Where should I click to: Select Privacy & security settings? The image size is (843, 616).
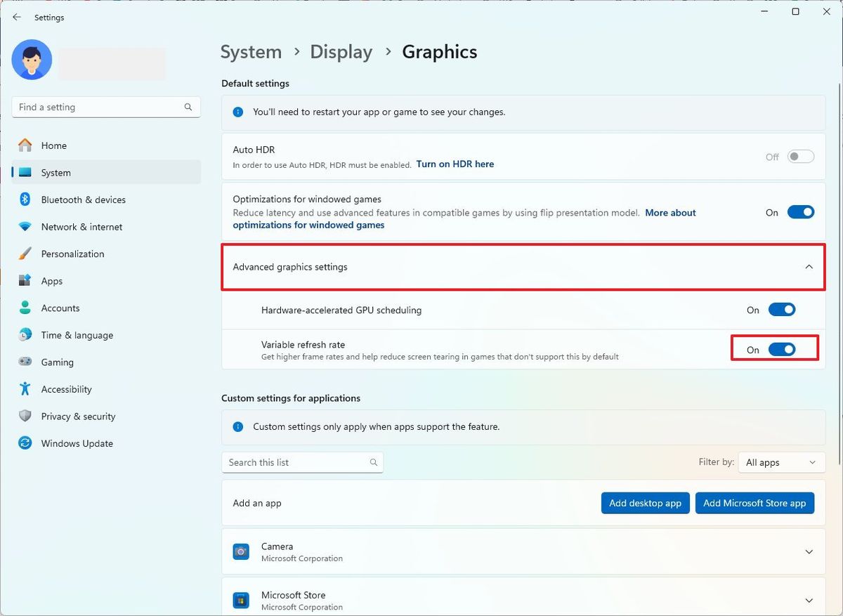[x=78, y=416]
